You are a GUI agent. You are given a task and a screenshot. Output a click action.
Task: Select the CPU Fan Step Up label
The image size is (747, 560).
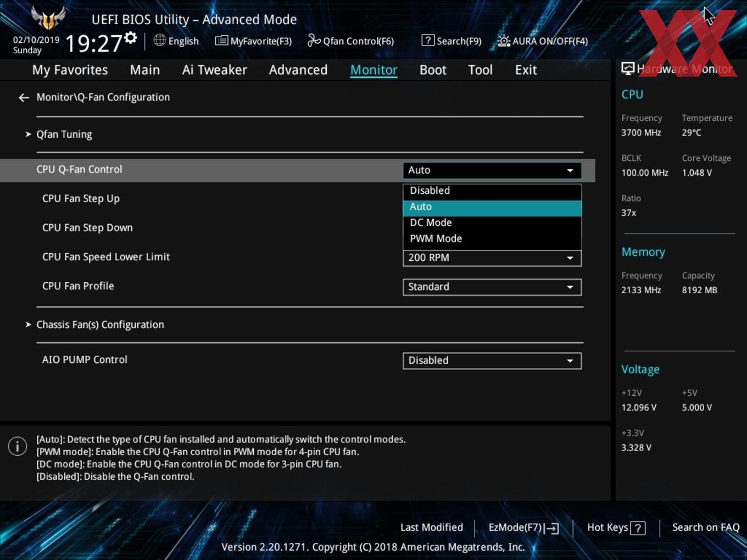[x=81, y=199]
